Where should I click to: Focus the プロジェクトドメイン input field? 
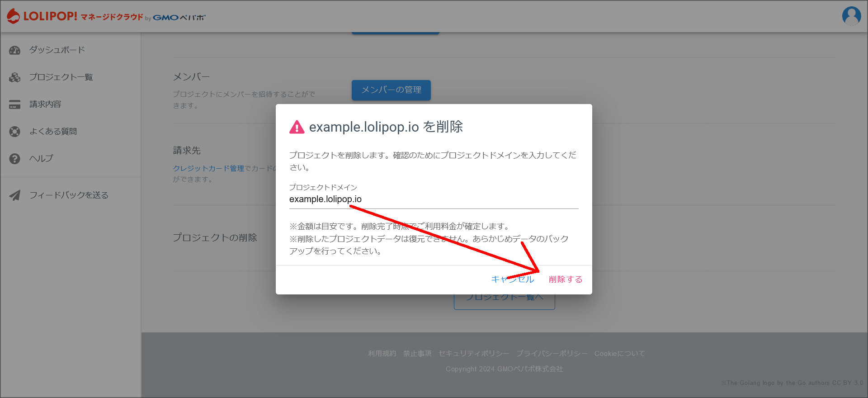[434, 199]
